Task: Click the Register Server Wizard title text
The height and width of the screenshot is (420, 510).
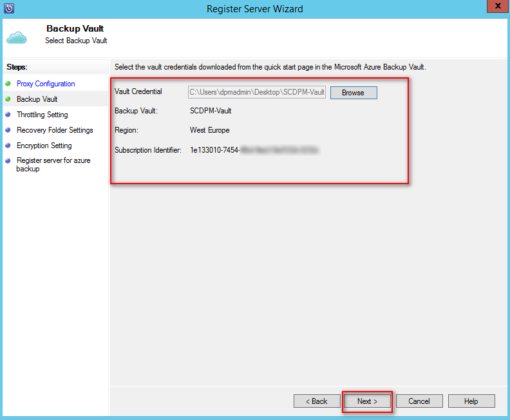Action: coord(254,9)
